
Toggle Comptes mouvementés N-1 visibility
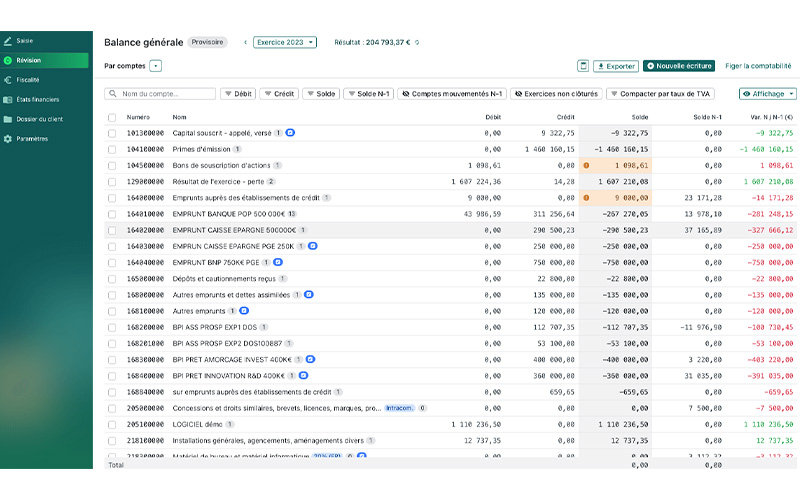[x=452, y=94]
